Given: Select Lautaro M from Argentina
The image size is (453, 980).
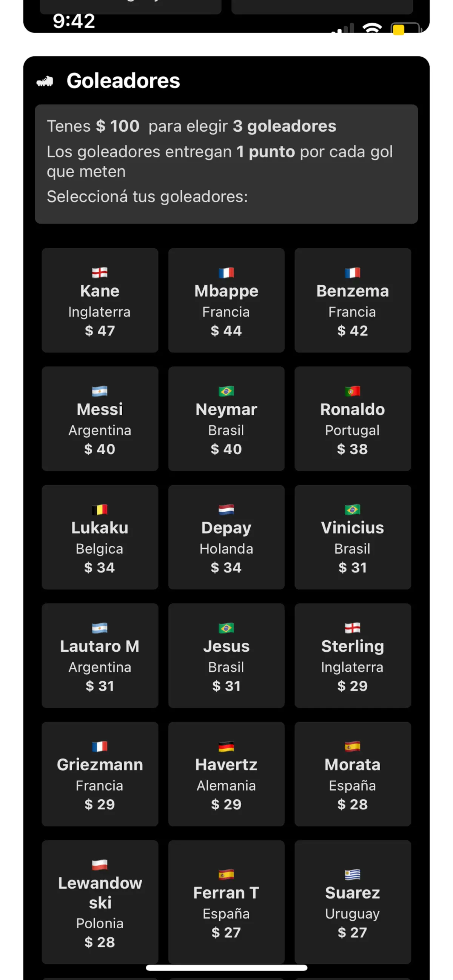Looking at the screenshot, I should click(100, 655).
